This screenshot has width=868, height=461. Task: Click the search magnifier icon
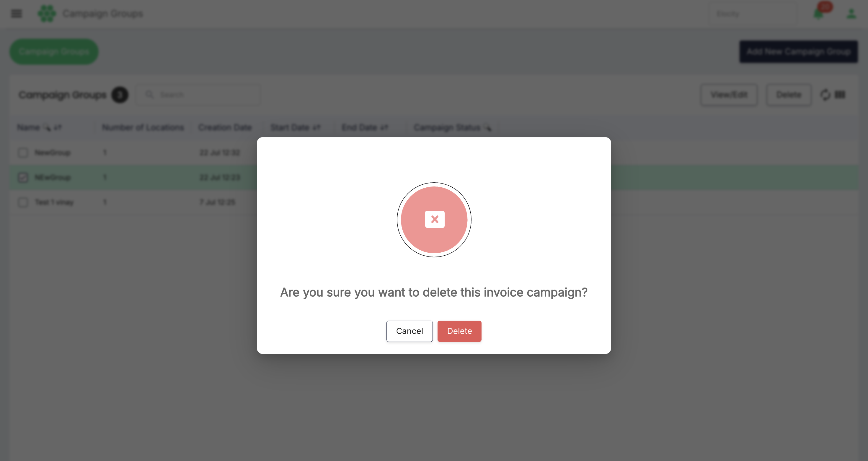pos(149,95)
